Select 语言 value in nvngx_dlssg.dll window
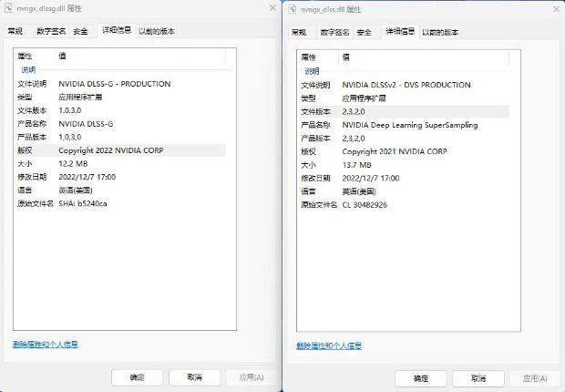Screen dimensions: 565x392 pos(76,191)
